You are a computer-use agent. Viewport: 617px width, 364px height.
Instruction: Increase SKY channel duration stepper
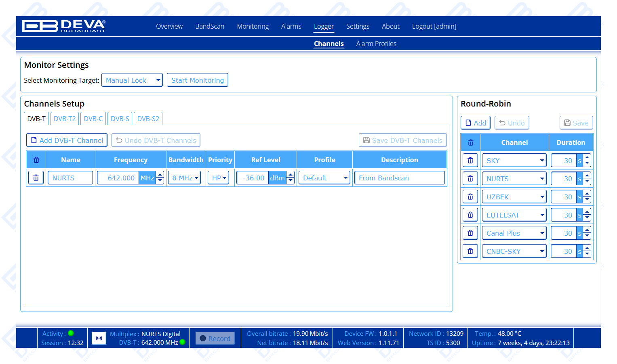(x=587, y=157)
